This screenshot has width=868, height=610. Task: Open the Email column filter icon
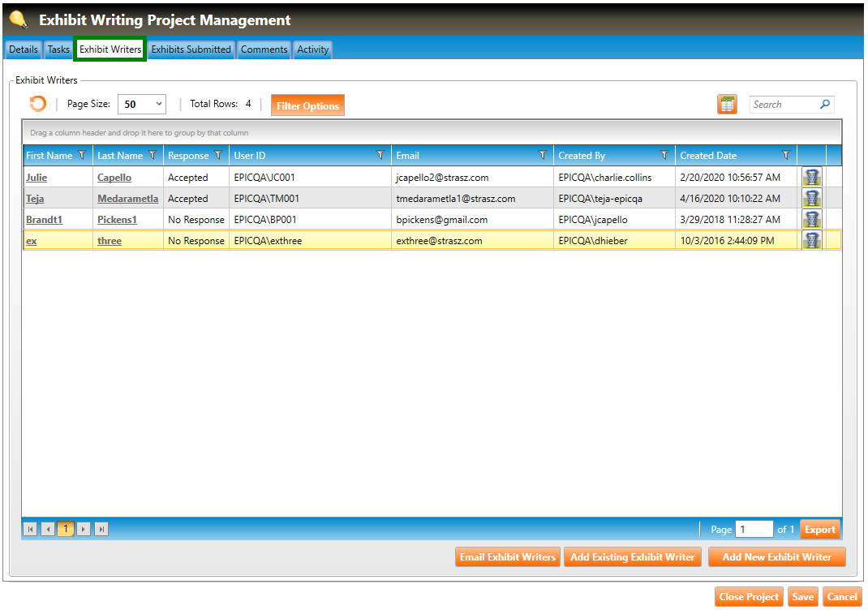pos(543,155)
